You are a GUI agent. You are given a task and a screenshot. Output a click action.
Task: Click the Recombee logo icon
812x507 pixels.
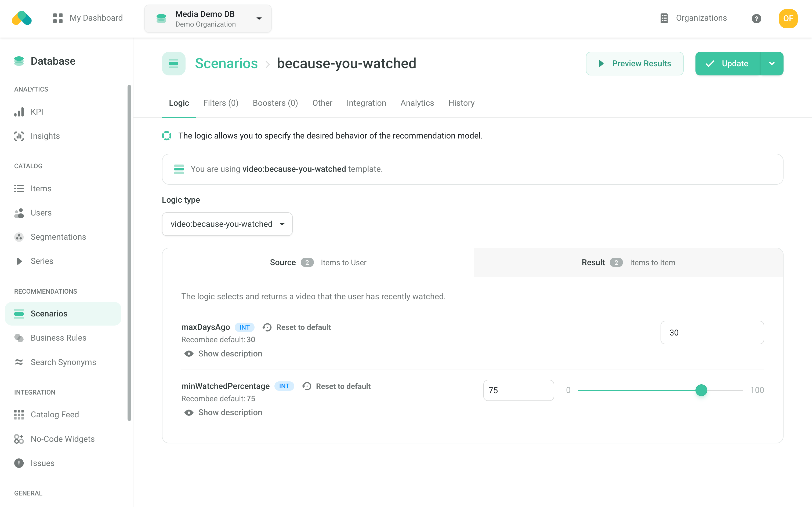click(x=21, y=18)
